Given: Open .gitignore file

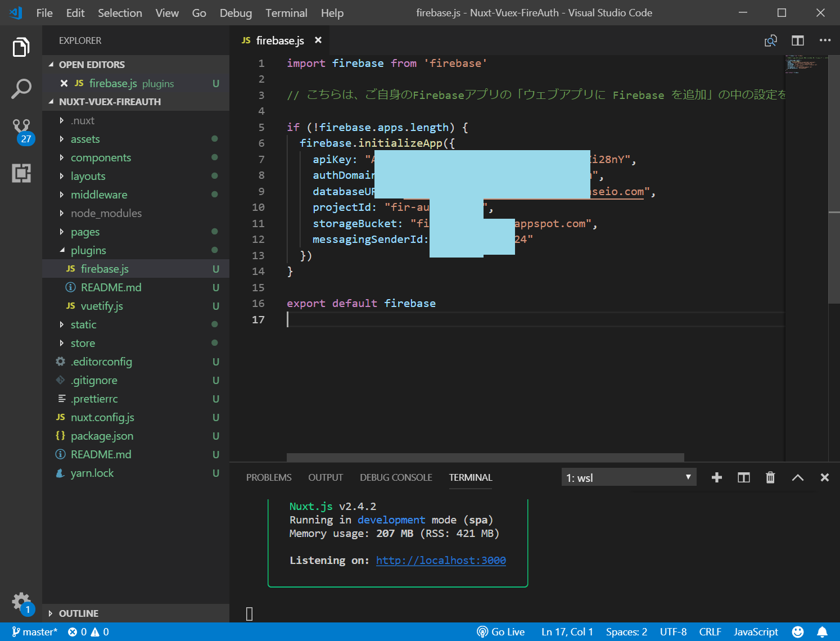Looking at the screenshot, I should [x=136, y=380].
